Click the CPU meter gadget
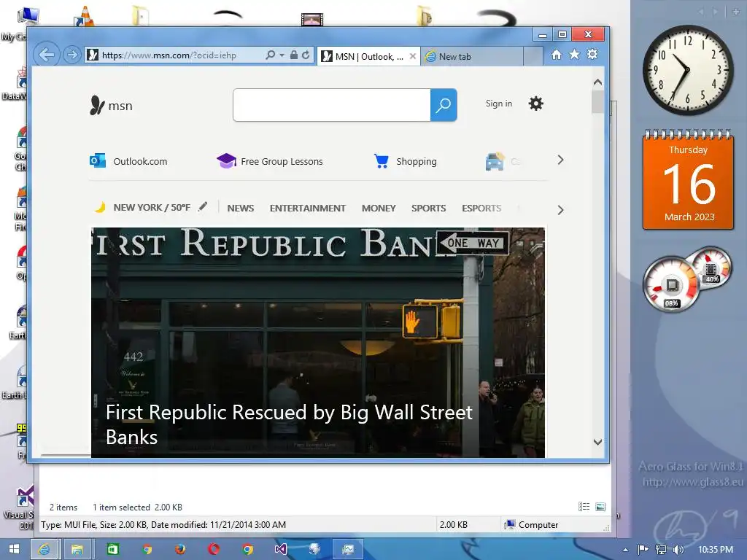 672,285
